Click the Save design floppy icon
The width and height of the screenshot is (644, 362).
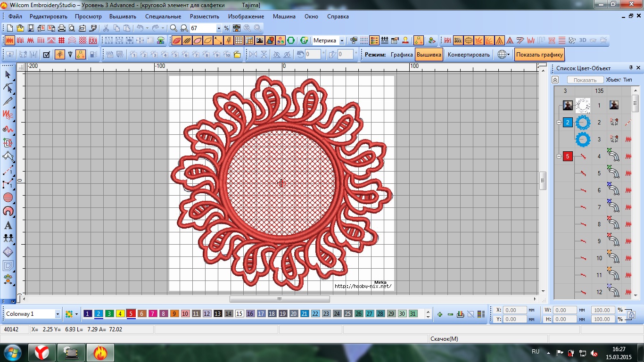pos(31,28)
